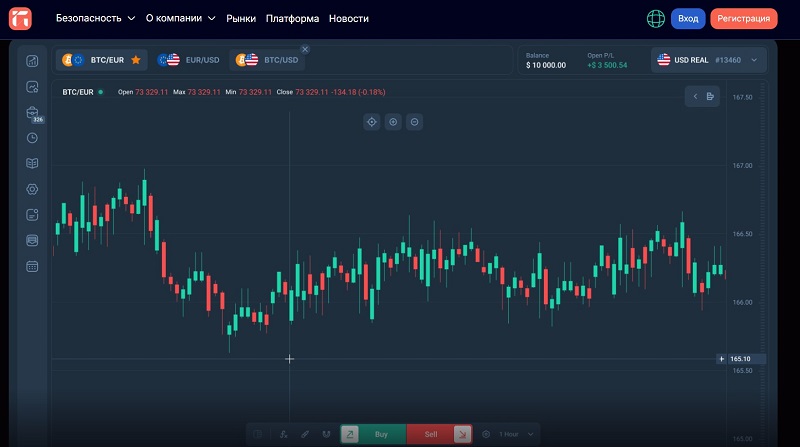The width and height of the screenshot is (800, 447).
Task: Open the calendar icon in sidebar
Action: (32, 266)
